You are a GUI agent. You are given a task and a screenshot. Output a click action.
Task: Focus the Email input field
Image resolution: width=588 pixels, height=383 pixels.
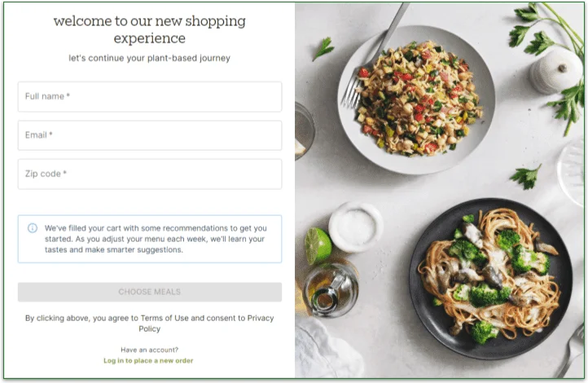point(149,135)
